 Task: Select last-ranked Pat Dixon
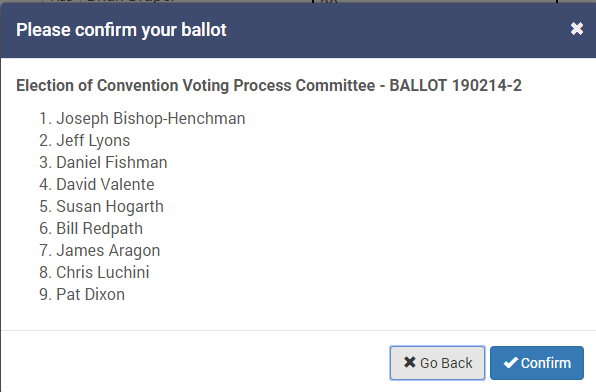click(x=90, y=295)
